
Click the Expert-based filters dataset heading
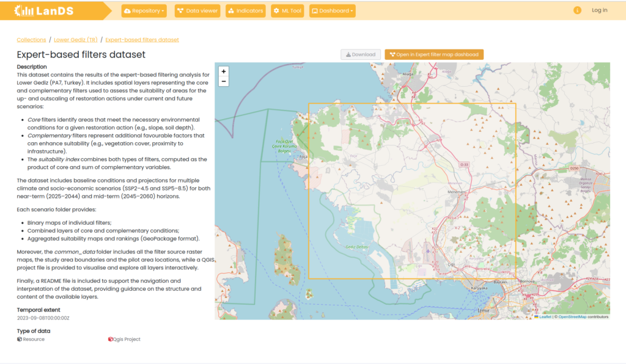pyautogui.click(x=81, y=54)
